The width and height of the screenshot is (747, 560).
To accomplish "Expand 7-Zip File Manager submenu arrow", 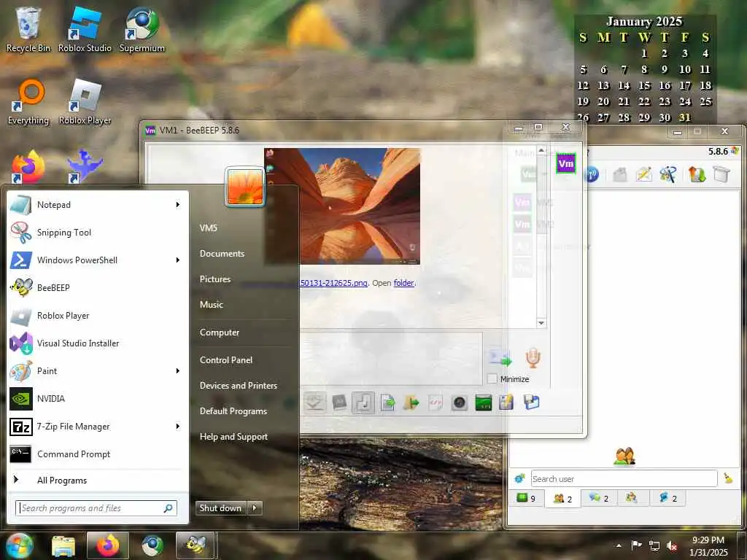I will coord(178,426).
